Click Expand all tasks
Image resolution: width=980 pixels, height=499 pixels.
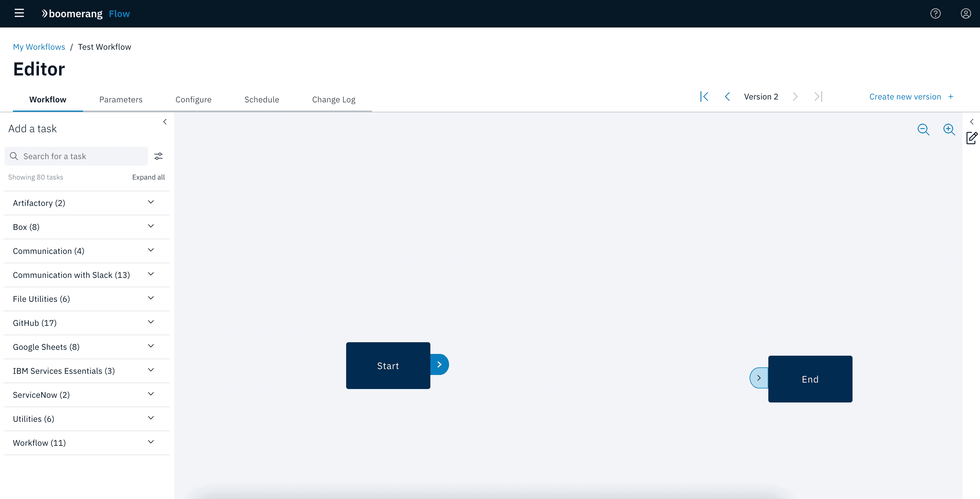coord(148,177)
